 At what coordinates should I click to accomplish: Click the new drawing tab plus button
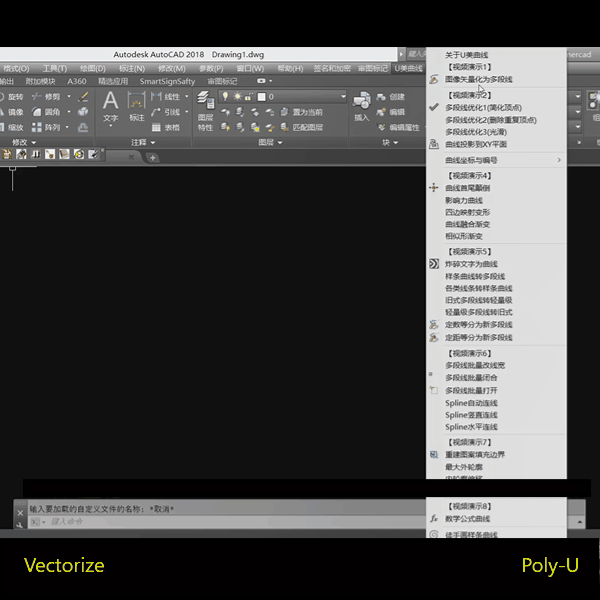[x=152, y=158]
